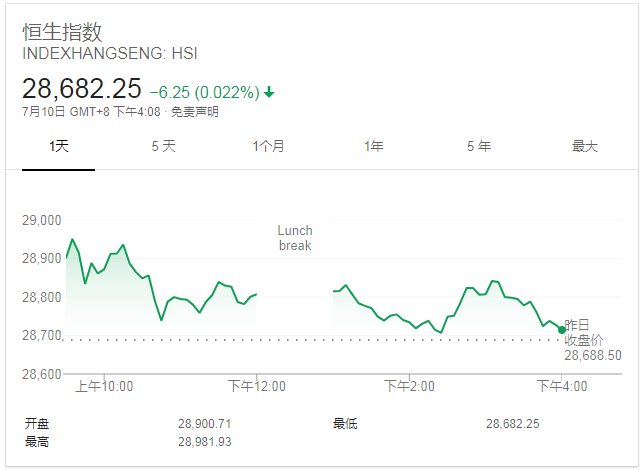This screenshot has height=470, width=644.
Task: Click the 下午2:00 time axis label
Action: pyautogui.click(x=409, y=387)
